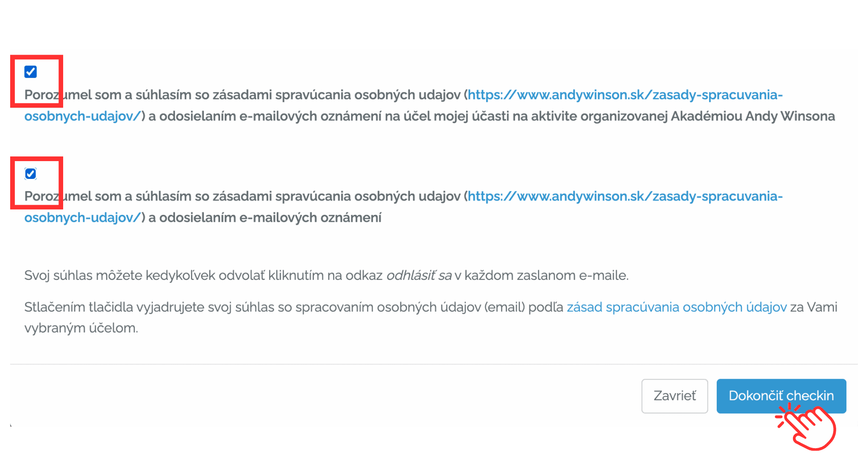Open the andywinson.sk URL in the first consent
This screenshot has width=868, height=474.
pyautogui.click(x=625, y=95)
